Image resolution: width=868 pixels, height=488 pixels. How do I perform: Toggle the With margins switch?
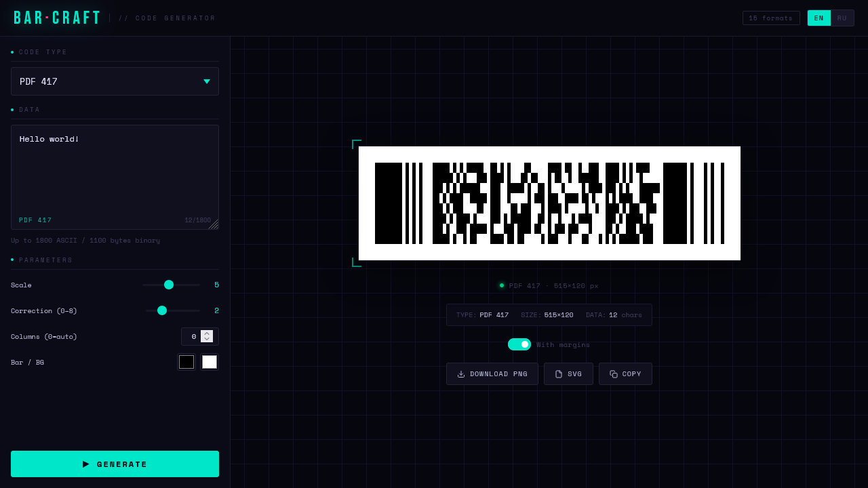(519, 344)
